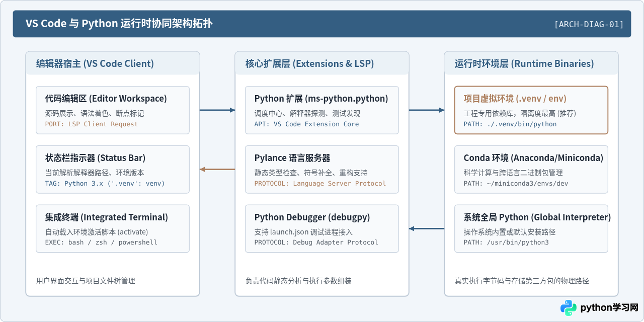
Task: Click 'API: VS Code Extension Core' line
Action: (x=306, y=124)
